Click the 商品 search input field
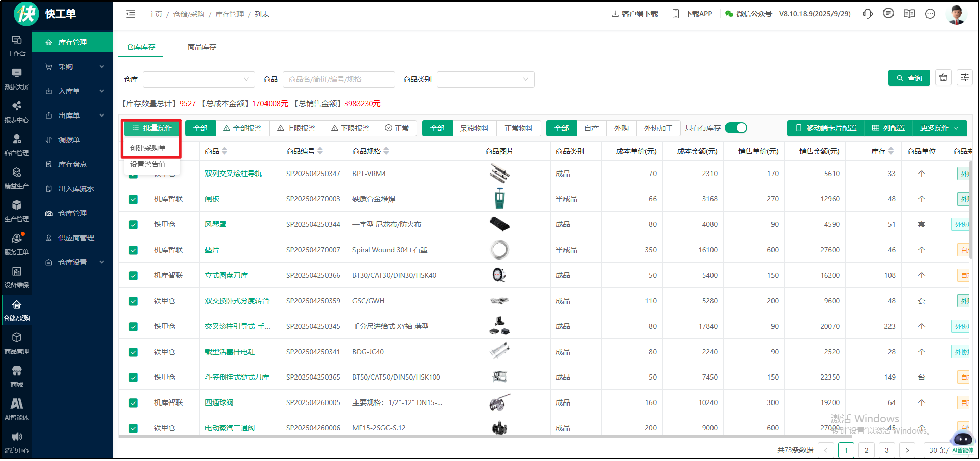 (x=338, y=79)
